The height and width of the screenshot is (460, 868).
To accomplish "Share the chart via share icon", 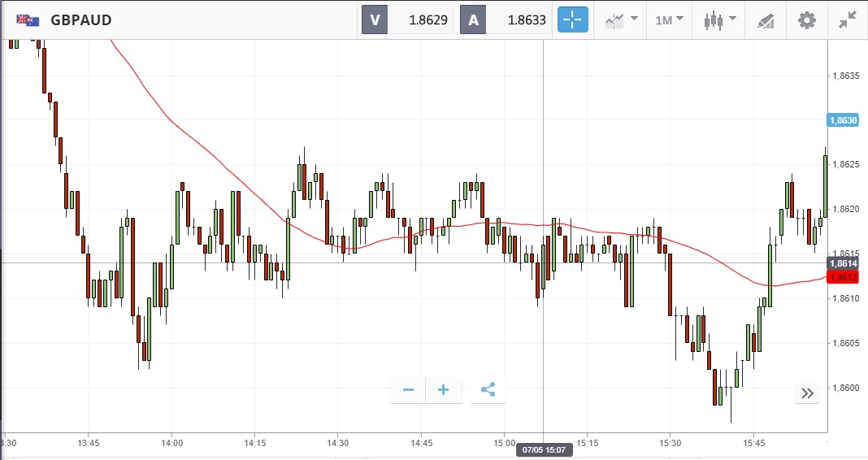I will [488, 390].
